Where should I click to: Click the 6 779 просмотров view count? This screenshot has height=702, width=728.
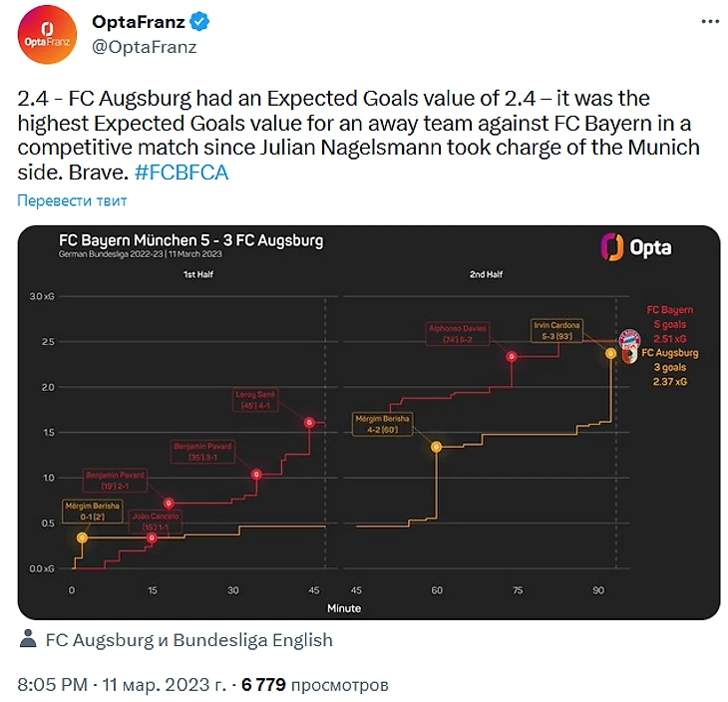315,685
